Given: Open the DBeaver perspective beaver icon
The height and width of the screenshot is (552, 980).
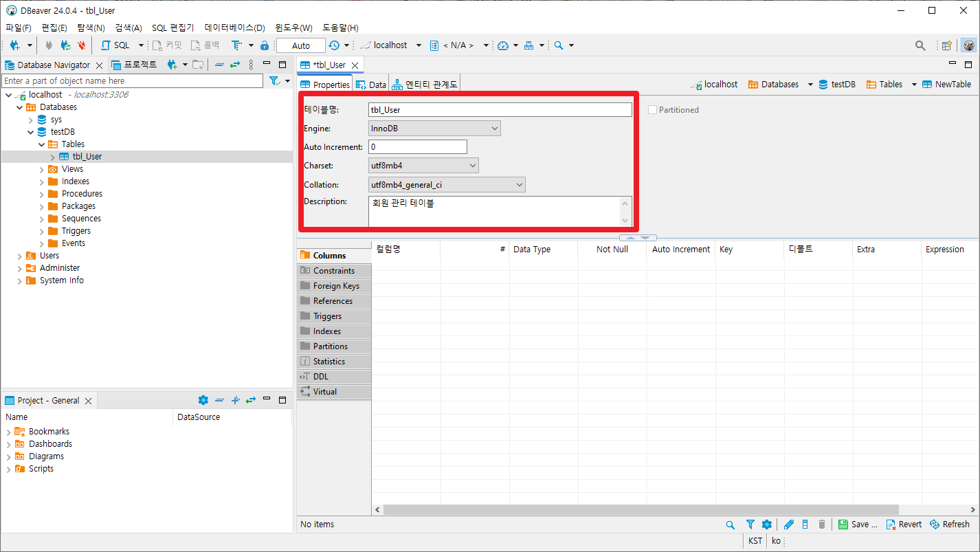Looking at the screenshot, I should 969,45.
